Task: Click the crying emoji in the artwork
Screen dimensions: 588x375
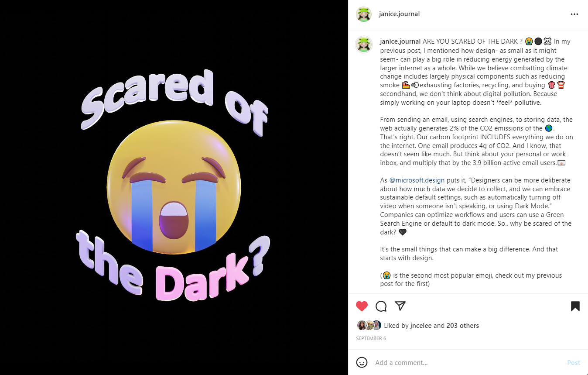Action: [174, 187]
